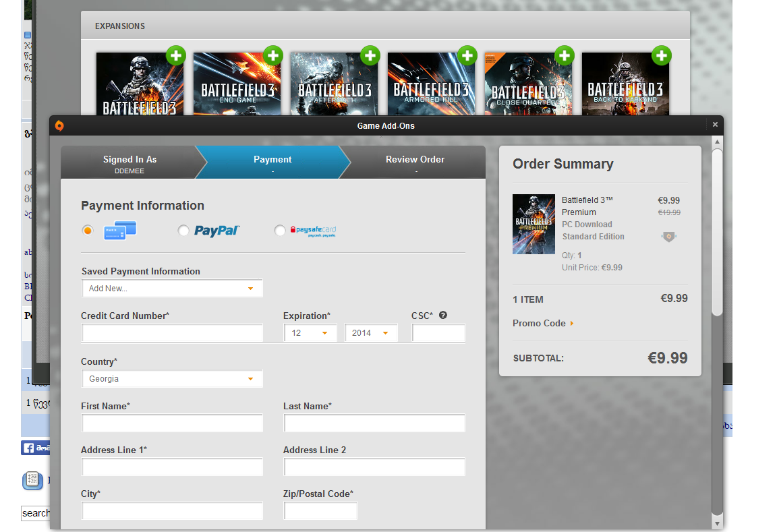
Task: Add Battlefield 3 End Game expansion with plus icon
Action: 273,55
